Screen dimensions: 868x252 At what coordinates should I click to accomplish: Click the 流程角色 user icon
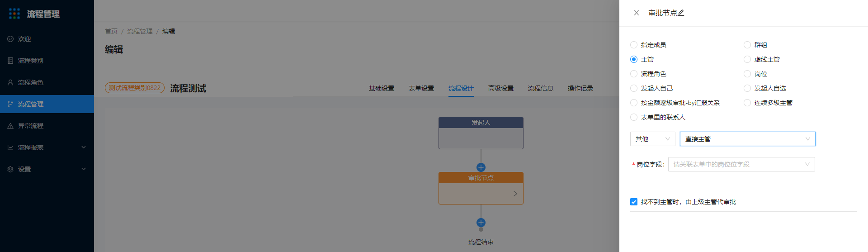coord(10,82)
